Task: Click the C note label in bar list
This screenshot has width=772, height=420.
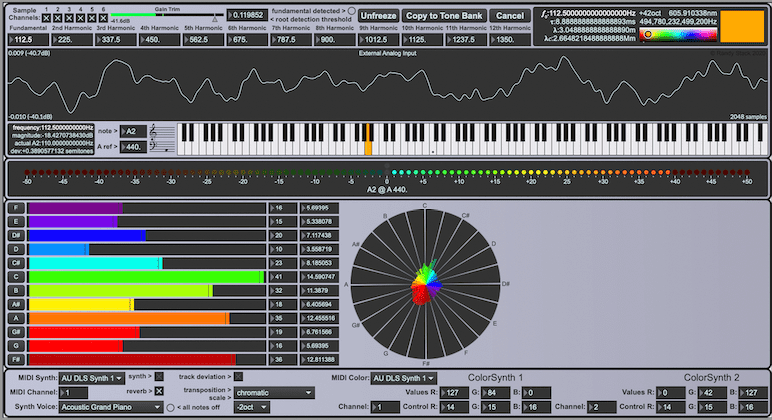Action: 15,276
